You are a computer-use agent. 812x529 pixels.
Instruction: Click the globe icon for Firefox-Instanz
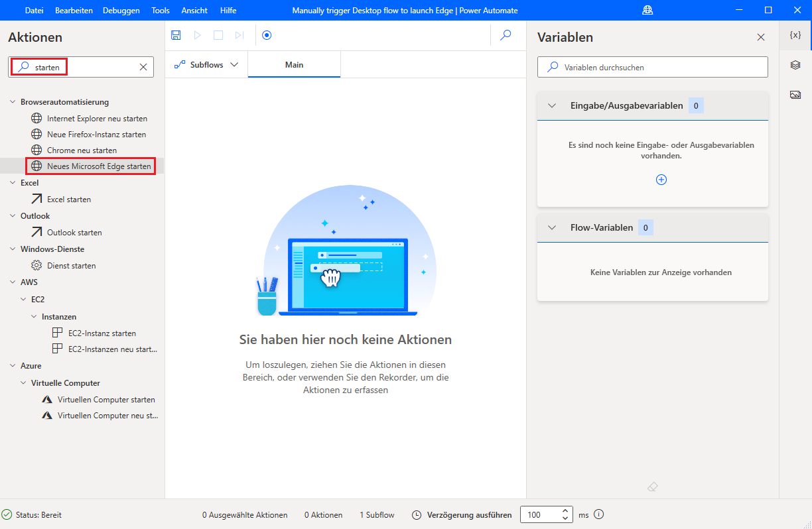click(36, 135)
